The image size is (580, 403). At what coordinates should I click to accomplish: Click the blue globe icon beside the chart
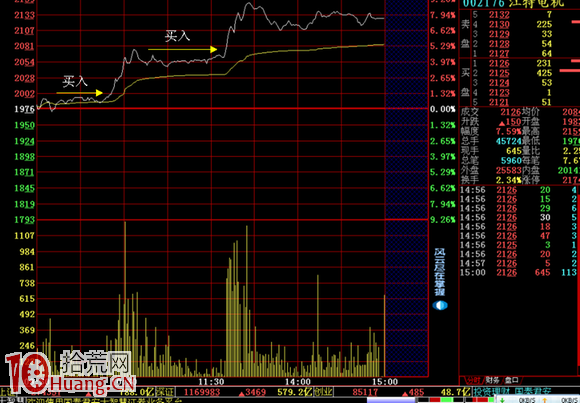440,305
